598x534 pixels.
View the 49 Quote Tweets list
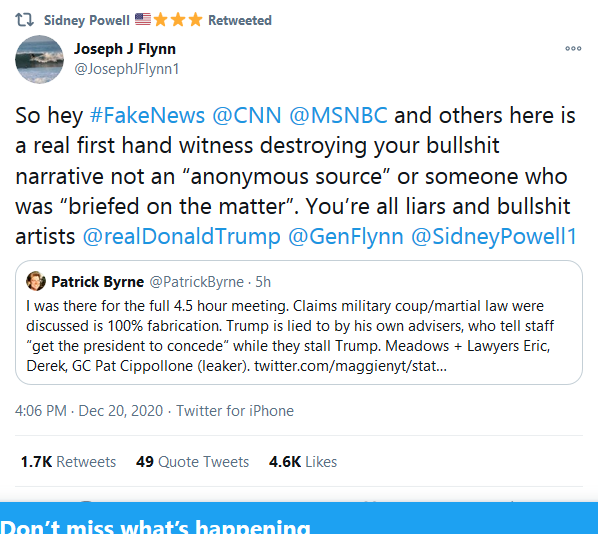pos(192,462)
